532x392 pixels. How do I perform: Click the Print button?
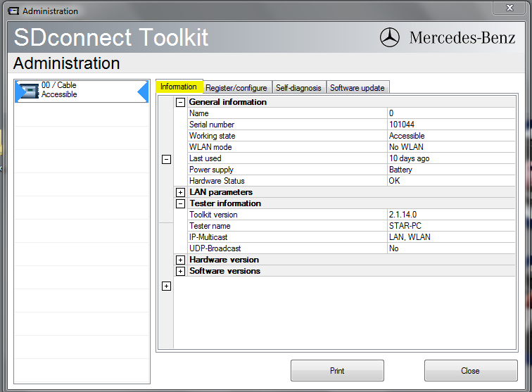click(337, 371)
